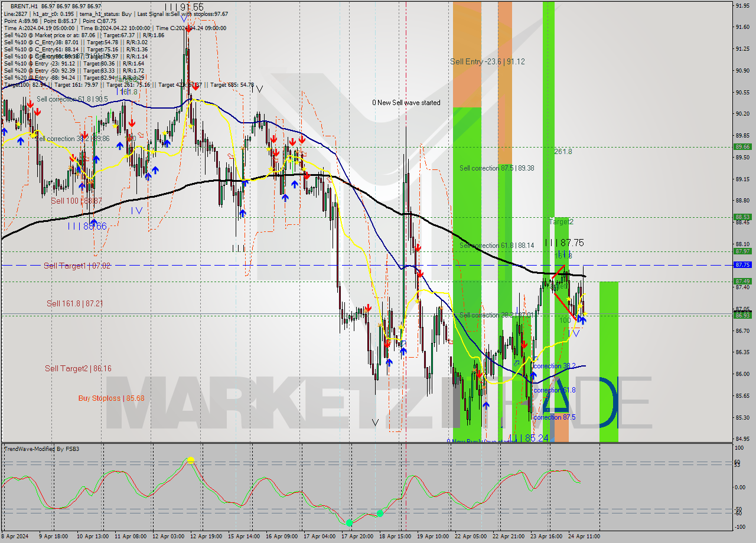756x543 pixels.
Task: Click the 'TrendWave-Modified By FSB3' indicator title
Action: point(41,449)
